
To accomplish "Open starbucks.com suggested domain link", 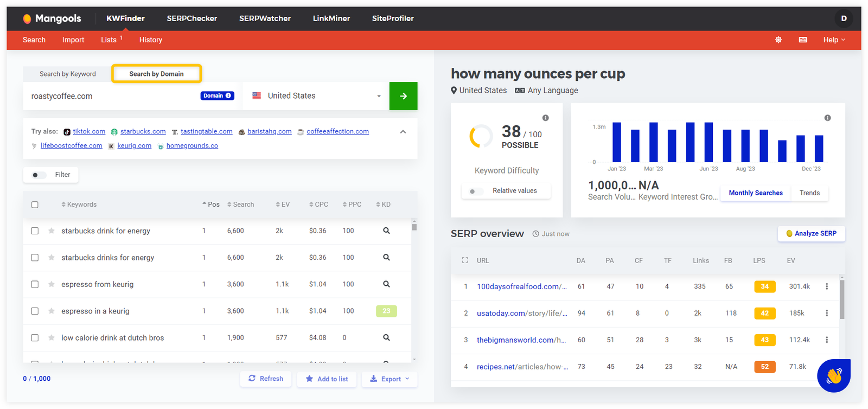I will coord(143,131).
